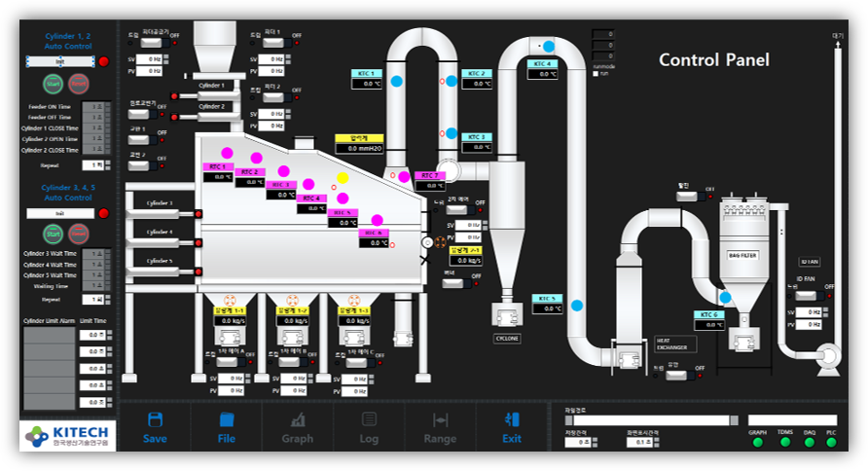Click the CYCLONE label button
Viewport: 868px width, 471px height.
(507, 339)
